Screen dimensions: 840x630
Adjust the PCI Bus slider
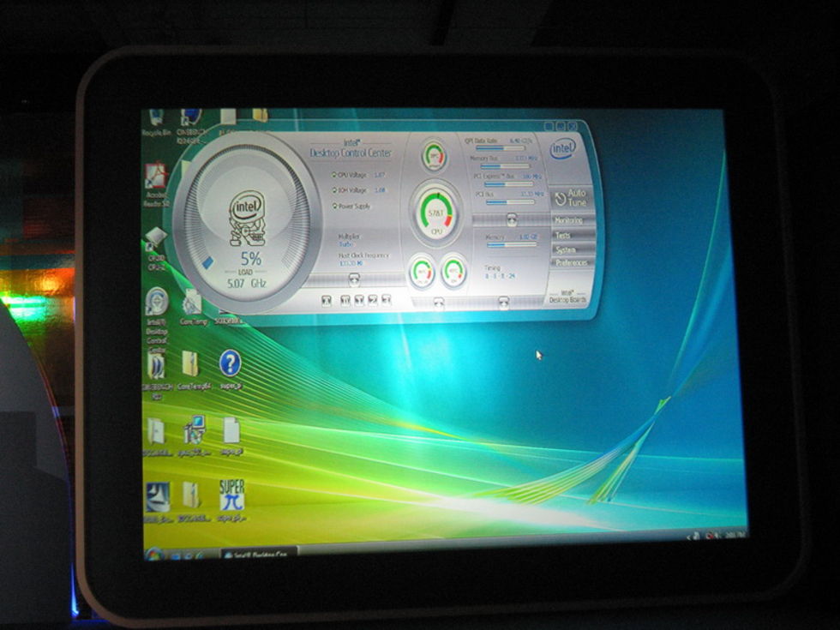(x=511, y=202)
